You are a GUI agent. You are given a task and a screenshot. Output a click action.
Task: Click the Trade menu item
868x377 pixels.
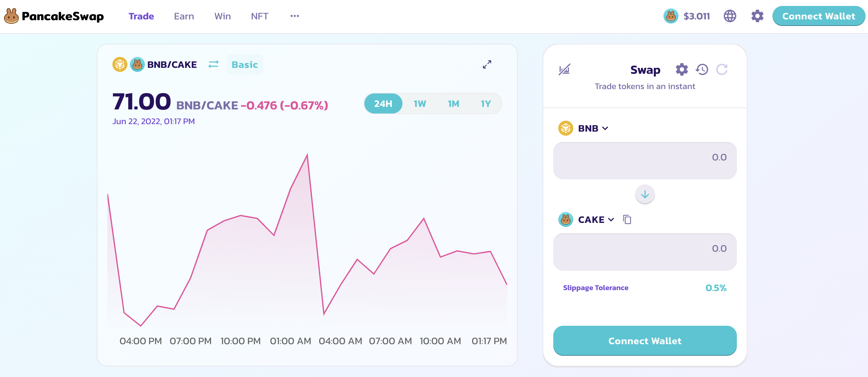tap(141, 16)
